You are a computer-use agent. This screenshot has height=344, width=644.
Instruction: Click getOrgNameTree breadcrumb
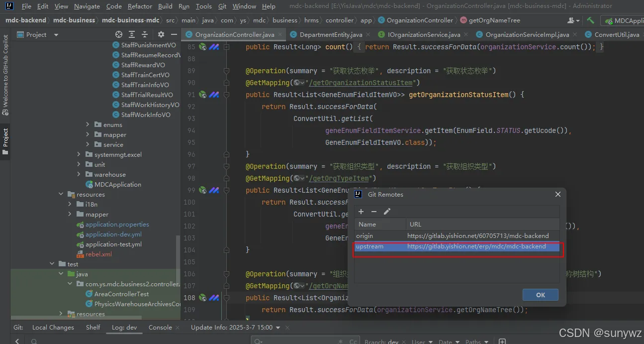click(x=494, y=20)
